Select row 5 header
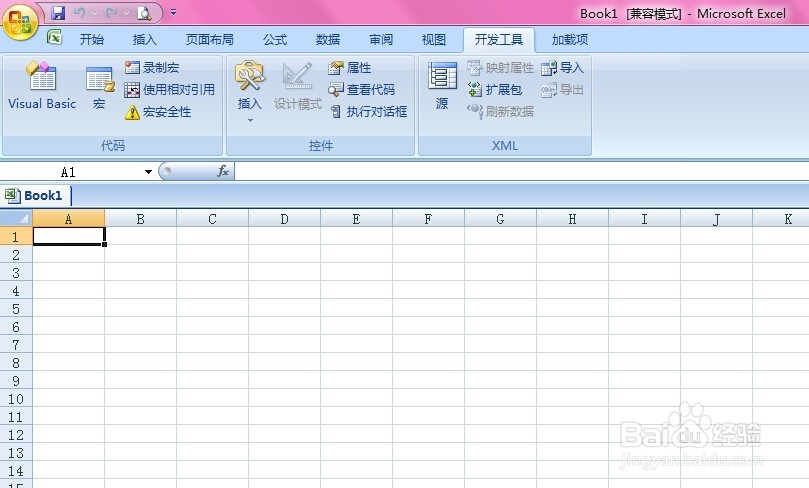 pos(16,308)
